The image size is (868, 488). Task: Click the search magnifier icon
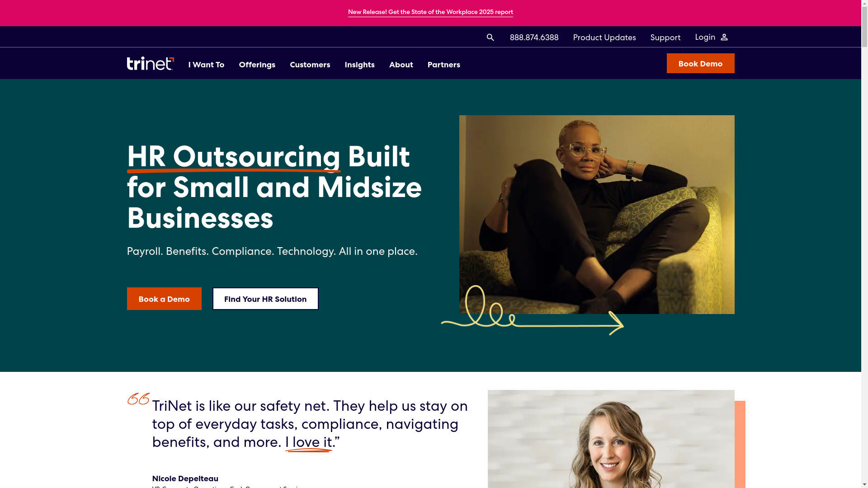pyautogui.click(x=490, y=38)
